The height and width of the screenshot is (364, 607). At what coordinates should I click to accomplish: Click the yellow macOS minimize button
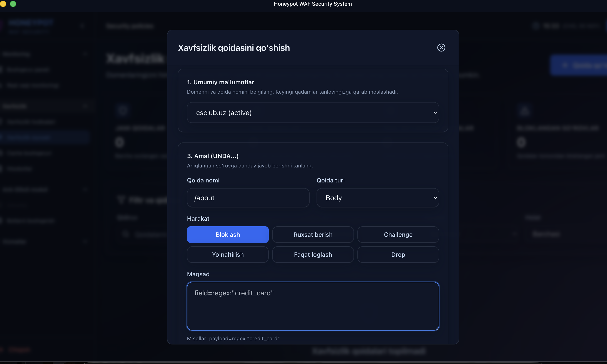[3, 4]
